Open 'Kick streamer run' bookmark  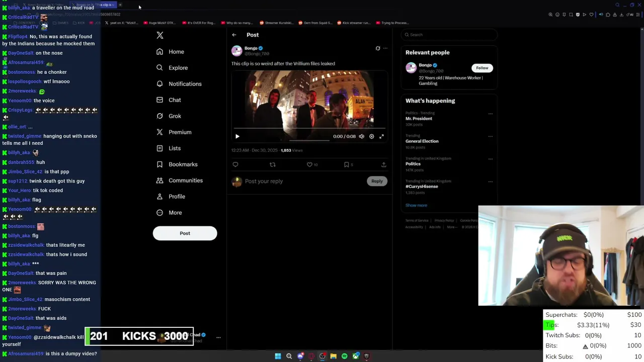354,23
